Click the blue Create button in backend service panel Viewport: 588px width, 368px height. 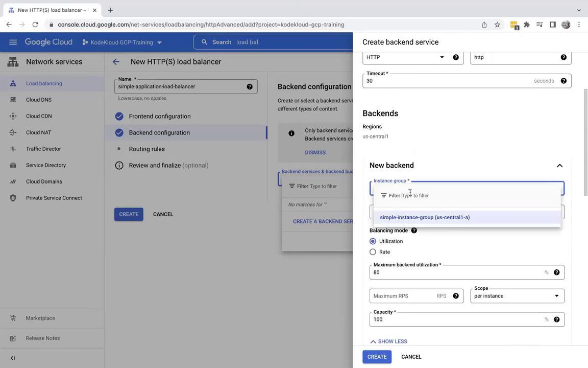click(377, 357)
